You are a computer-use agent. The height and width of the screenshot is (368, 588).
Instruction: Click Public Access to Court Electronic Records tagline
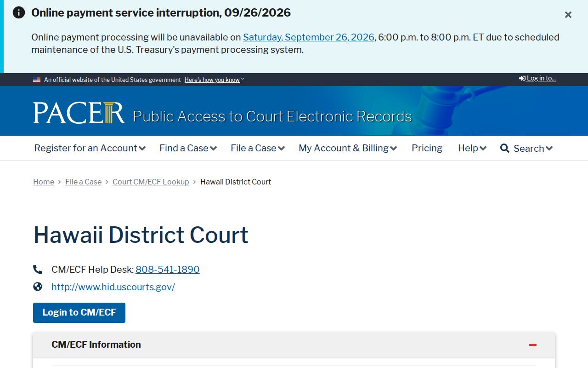click(272, 116)
